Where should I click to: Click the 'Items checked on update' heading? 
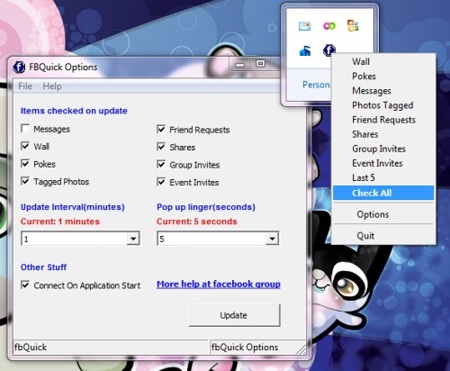[74, 111]
